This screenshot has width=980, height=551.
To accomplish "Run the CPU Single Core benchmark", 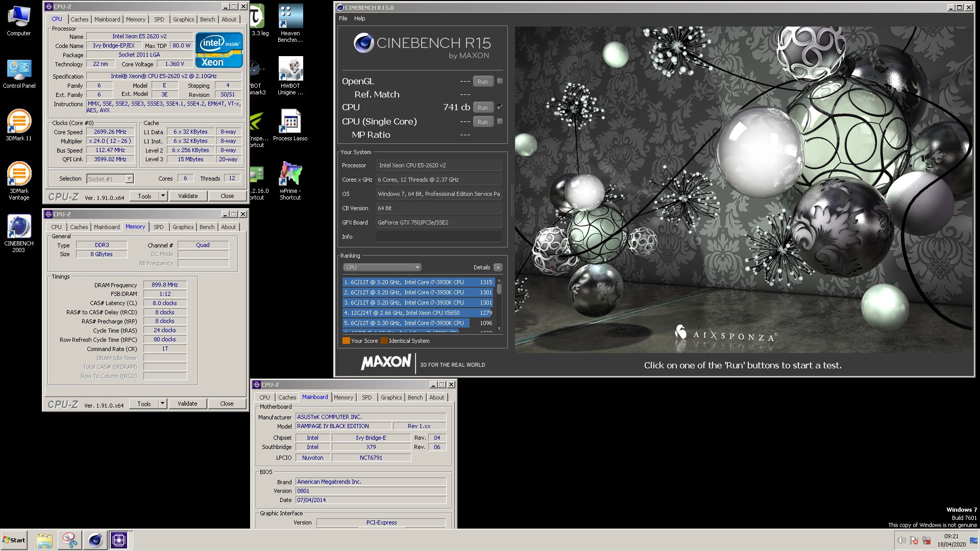I will 483,122.
